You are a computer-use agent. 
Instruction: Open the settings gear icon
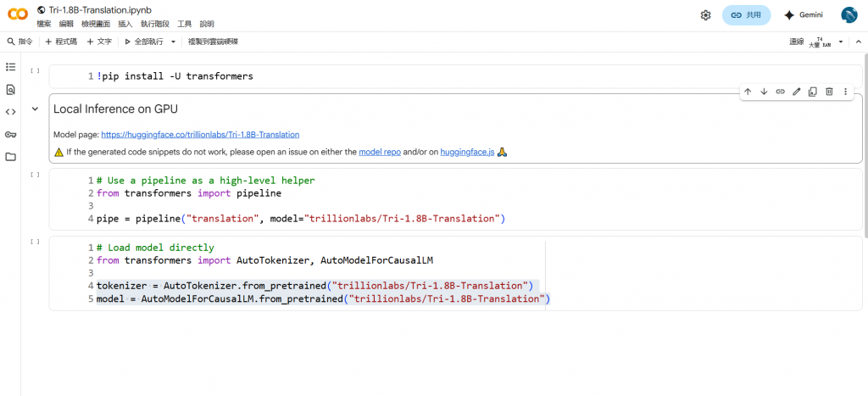[705, 15]
